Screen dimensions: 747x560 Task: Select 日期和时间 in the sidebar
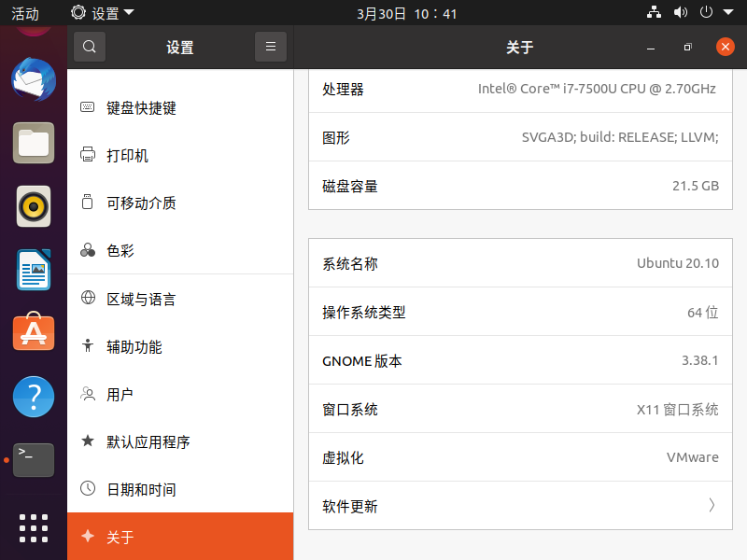pos(180,489)
